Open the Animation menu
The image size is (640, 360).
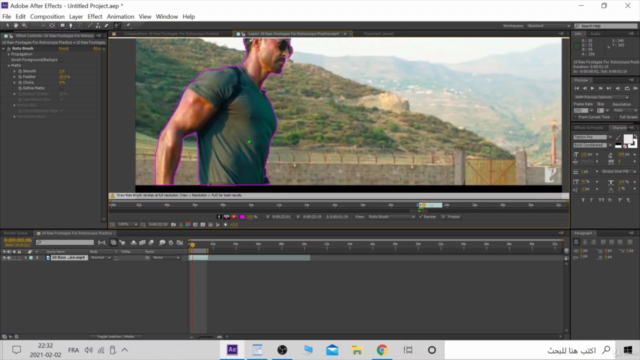[120, 17]
